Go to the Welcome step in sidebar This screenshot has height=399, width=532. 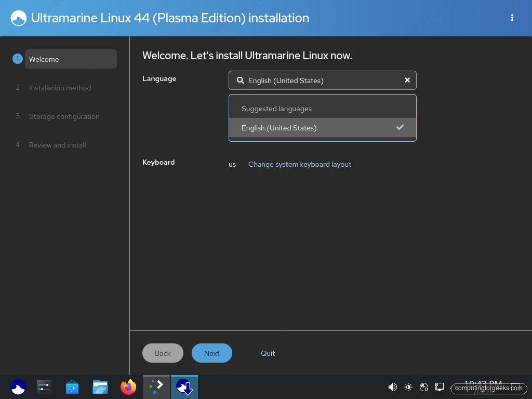point(71,59)
